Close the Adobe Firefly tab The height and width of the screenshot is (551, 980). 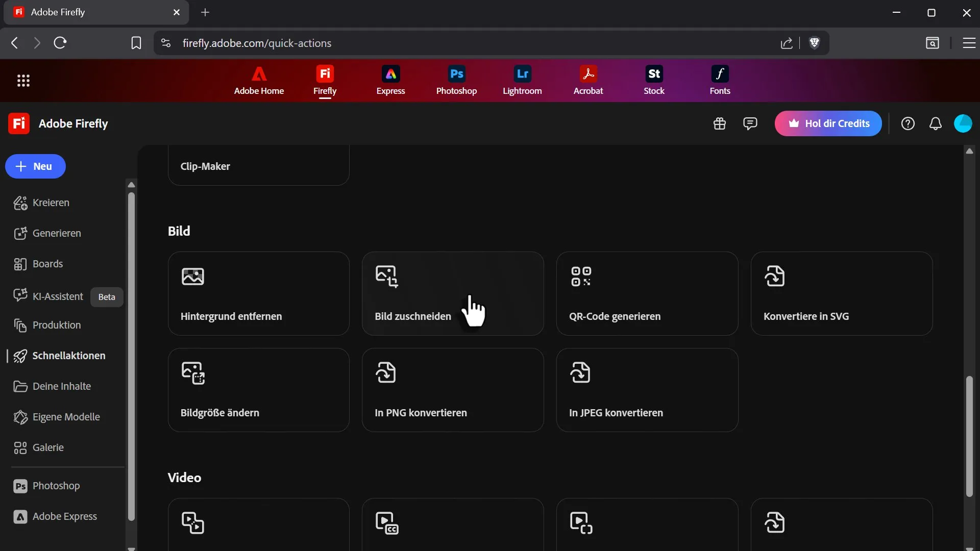pos(177,12)
